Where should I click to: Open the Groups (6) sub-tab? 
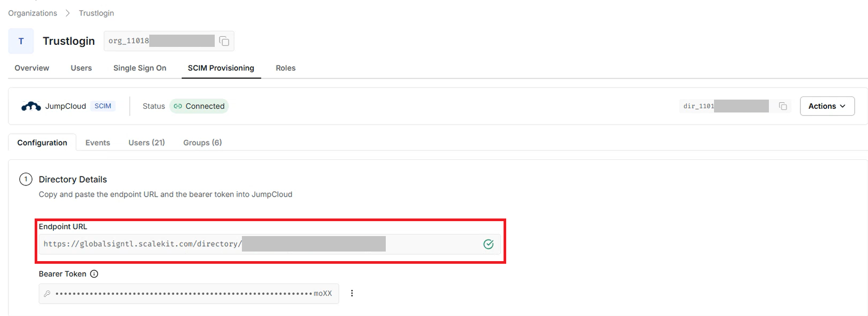[202, 142]
